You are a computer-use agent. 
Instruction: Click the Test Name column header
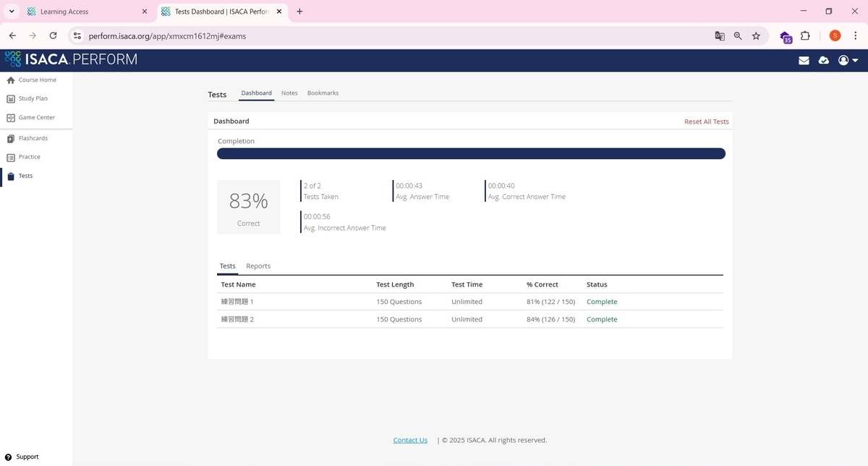tap(238, 284)
